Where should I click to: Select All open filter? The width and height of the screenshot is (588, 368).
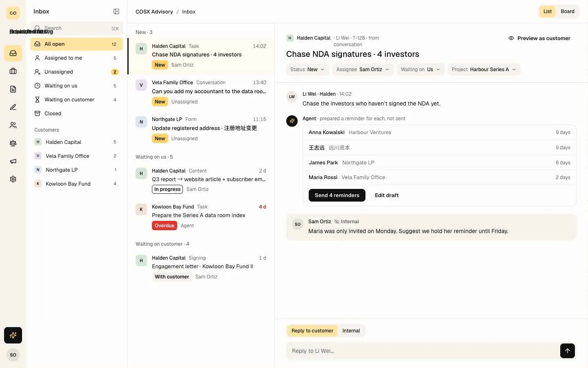click(x=76, y=44)
